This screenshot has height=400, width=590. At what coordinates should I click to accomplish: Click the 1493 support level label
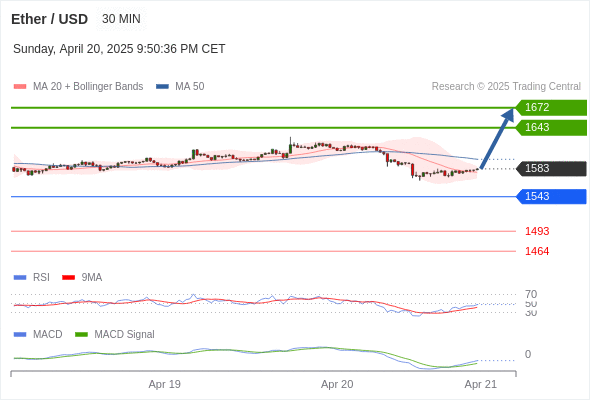click(537, 231)
